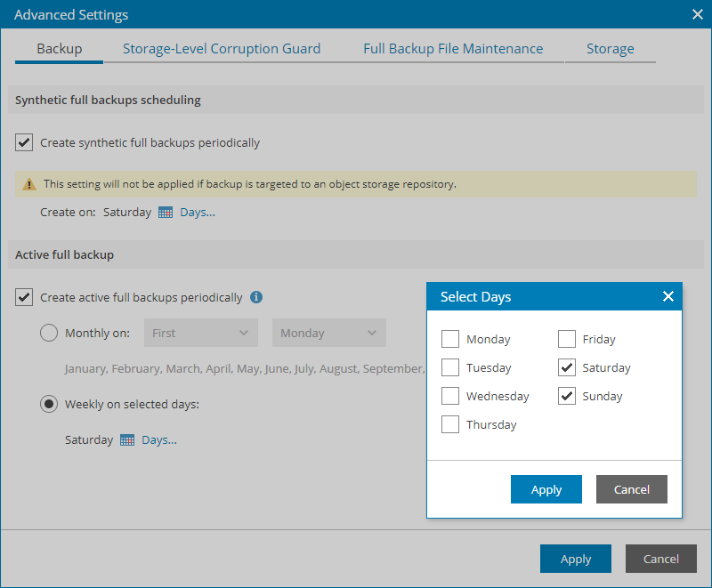Uncheck the Saturday checkbox
This screenshot has height=588, width=712.
tap(567, 367)
